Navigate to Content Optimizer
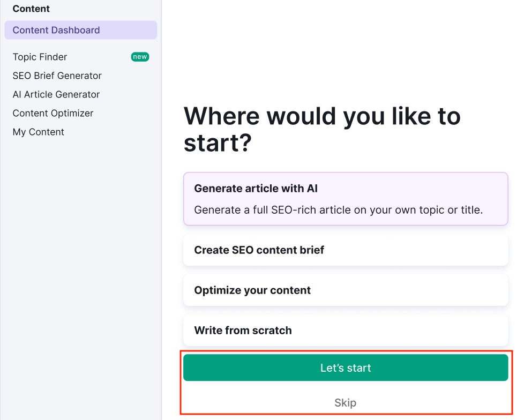Screen dimensions: 524x420 [x=53, y=113]
